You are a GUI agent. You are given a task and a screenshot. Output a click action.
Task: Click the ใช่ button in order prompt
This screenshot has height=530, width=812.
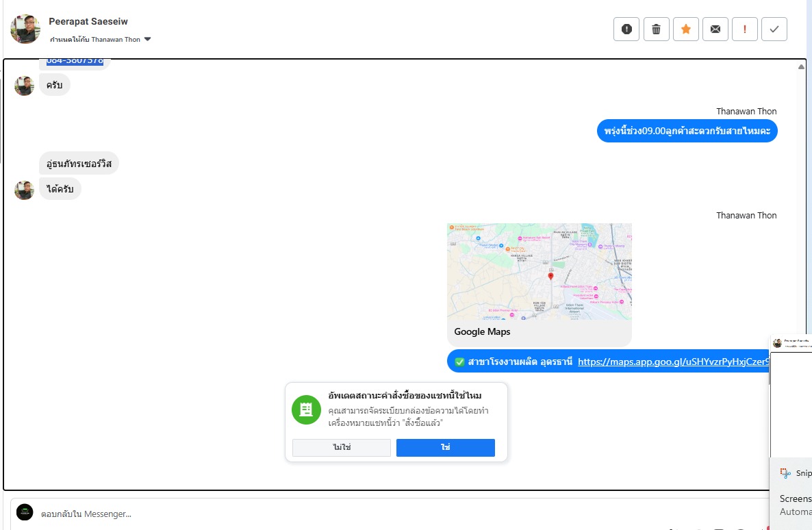coord(445,447)
